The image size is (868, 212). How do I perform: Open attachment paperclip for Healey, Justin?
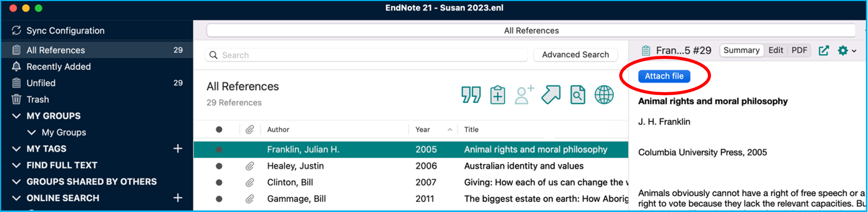[x=250, y=166]
